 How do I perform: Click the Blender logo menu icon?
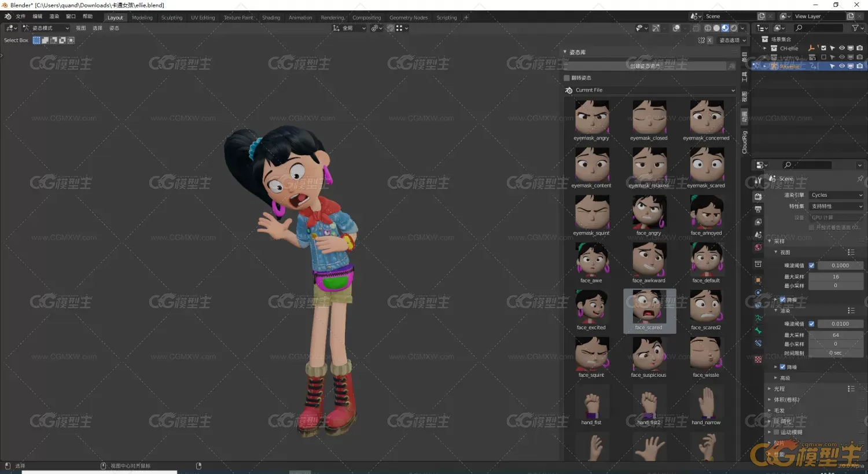pos(8,17)
